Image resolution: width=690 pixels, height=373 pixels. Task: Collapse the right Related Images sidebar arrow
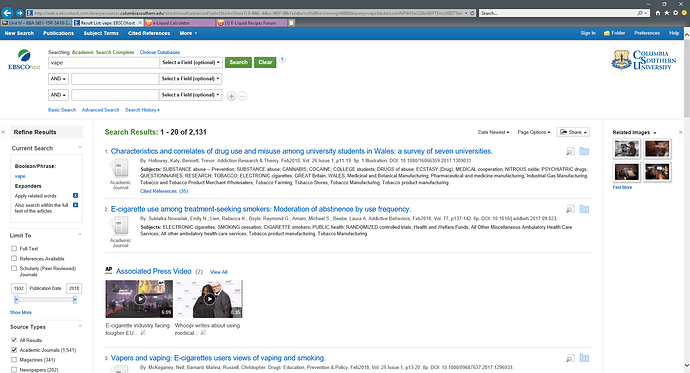pyautogui.click(x=680, y=132)
